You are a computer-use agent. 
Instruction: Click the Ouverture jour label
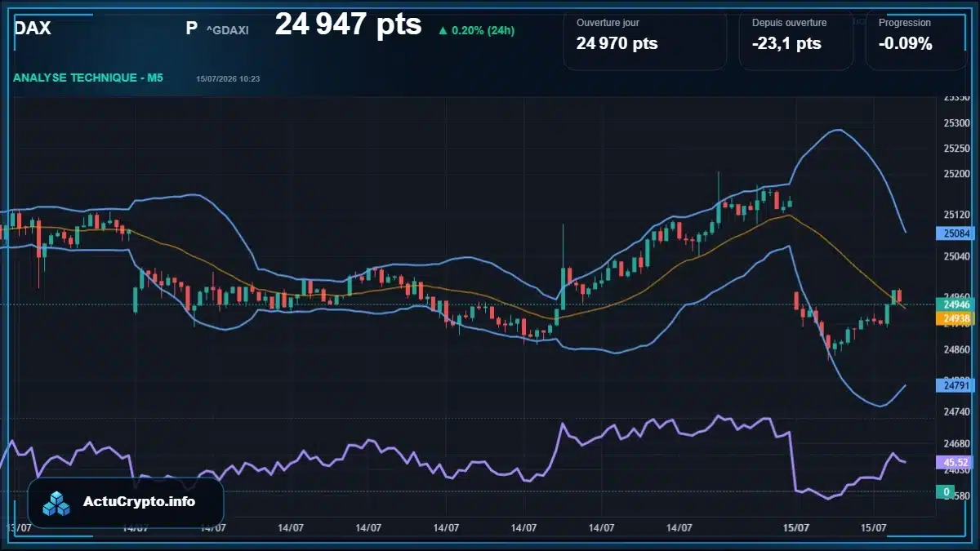608,23
